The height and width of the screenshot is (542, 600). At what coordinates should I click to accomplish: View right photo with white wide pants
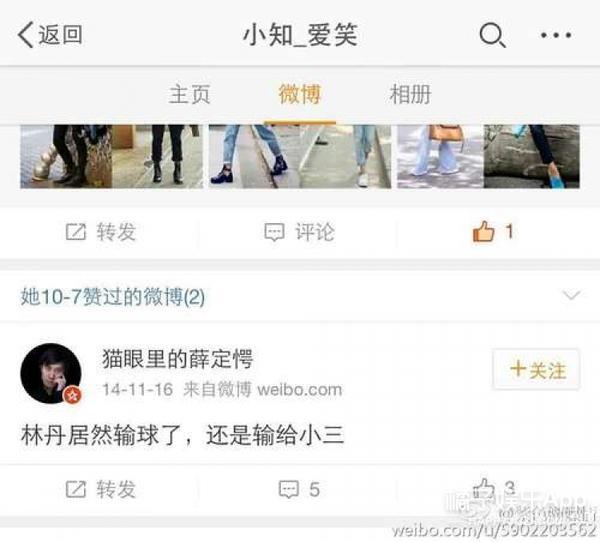point(488,156)
